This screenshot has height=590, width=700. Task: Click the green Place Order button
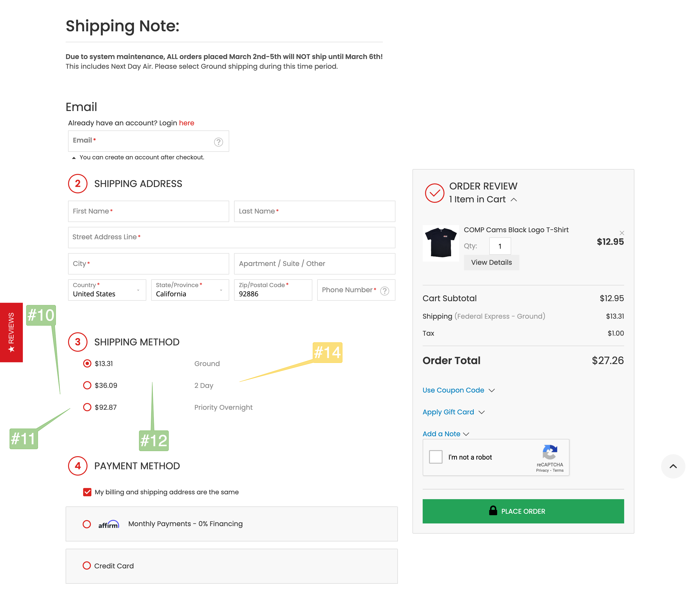[x=523, y=511]
